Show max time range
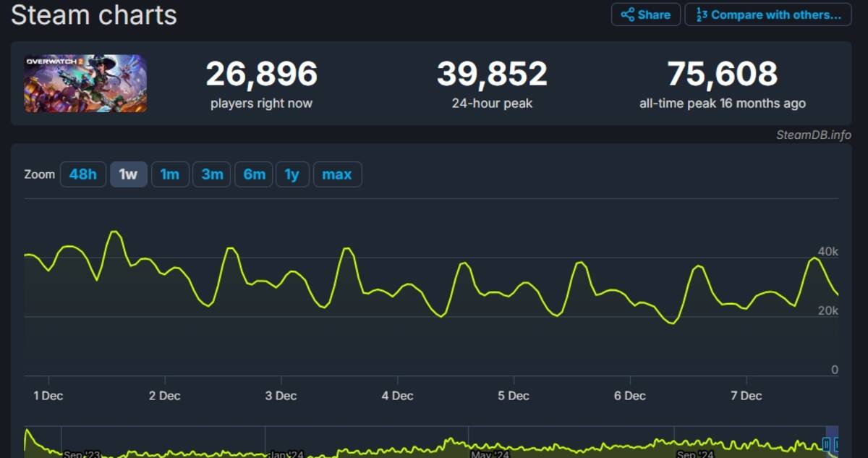 [x=337, y=174]
